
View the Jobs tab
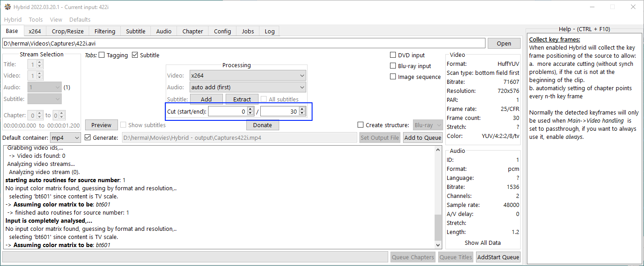click(x=248, y=31)
